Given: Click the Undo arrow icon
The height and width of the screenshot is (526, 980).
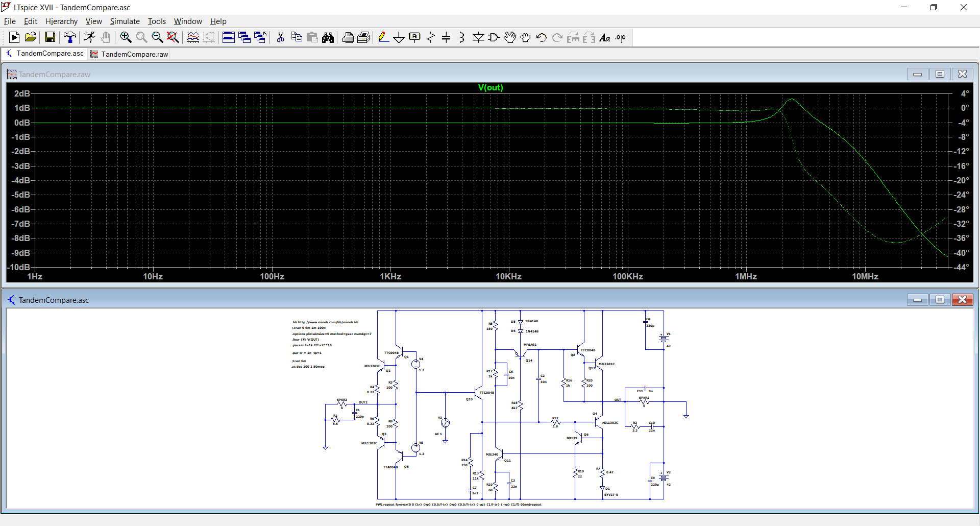Looking at the screenshot, I should 542,37.
